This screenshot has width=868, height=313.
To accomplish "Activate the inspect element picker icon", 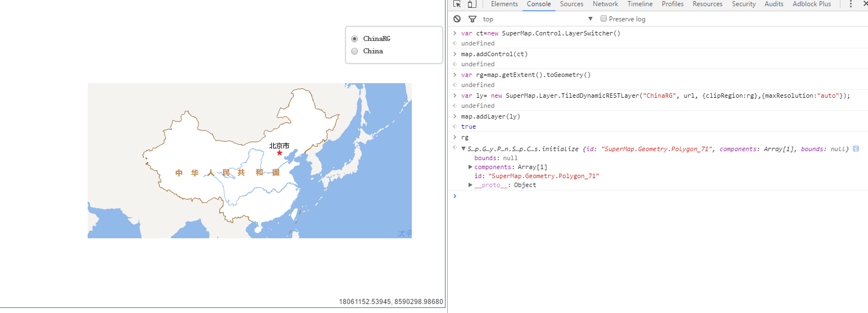I will click(x=457, y=4).
